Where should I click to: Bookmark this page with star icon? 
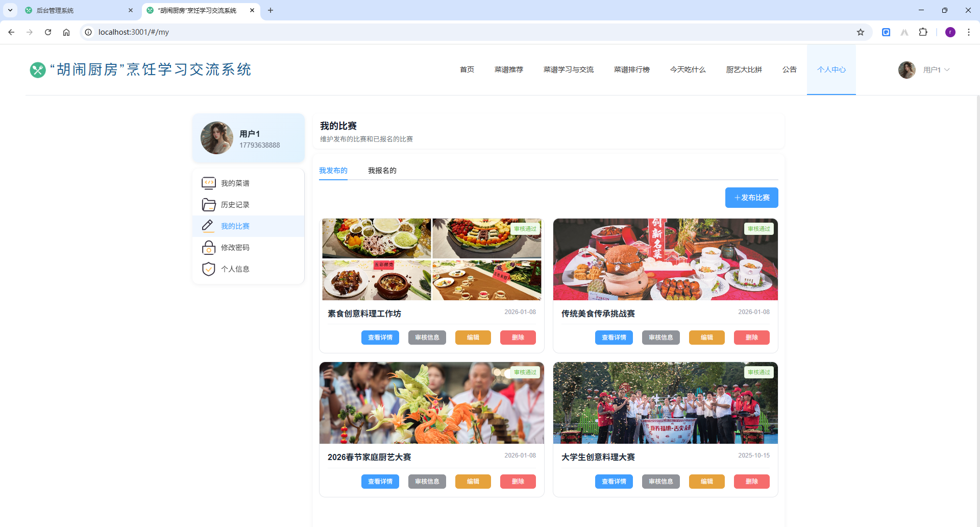[861, 32]
